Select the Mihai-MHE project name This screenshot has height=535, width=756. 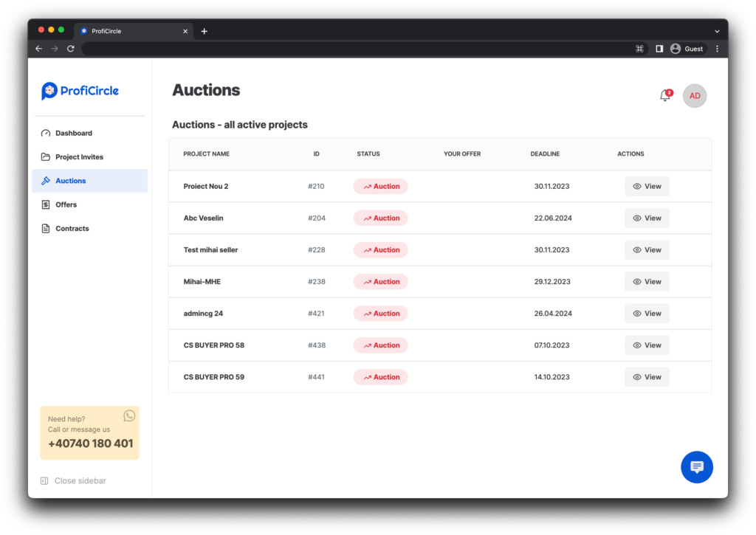202,281
